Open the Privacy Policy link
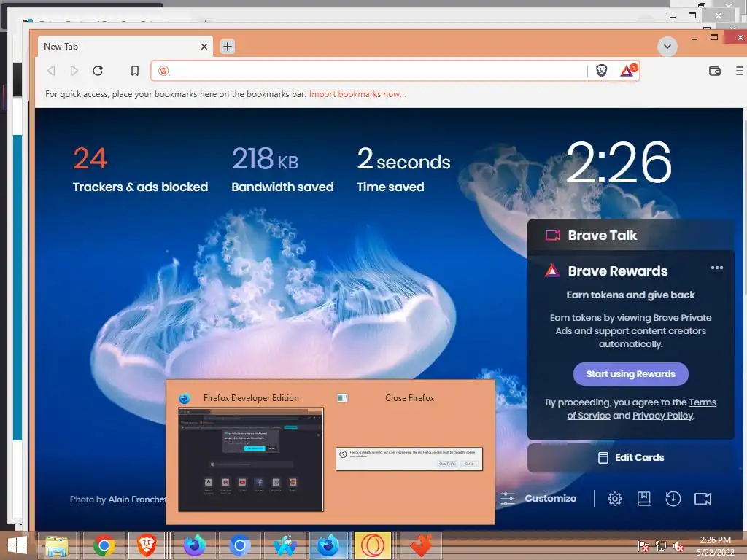747x560 pixels. point(662,416)
